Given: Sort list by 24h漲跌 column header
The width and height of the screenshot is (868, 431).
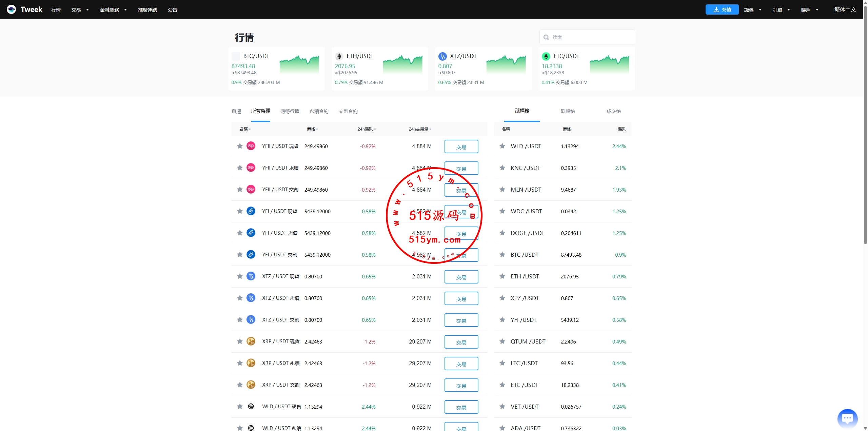Looking at the screenshot, I should click(x=366, y=129).
